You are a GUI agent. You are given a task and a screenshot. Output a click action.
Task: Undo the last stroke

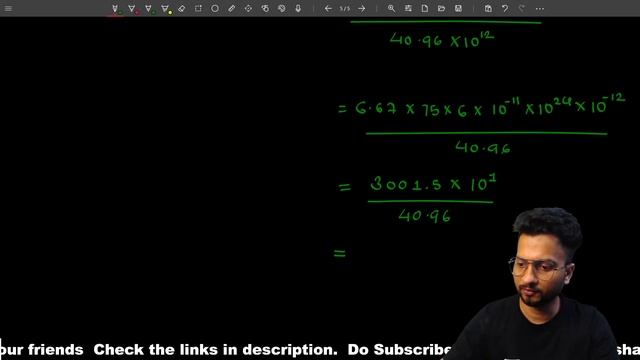click(x=505, y=8)
